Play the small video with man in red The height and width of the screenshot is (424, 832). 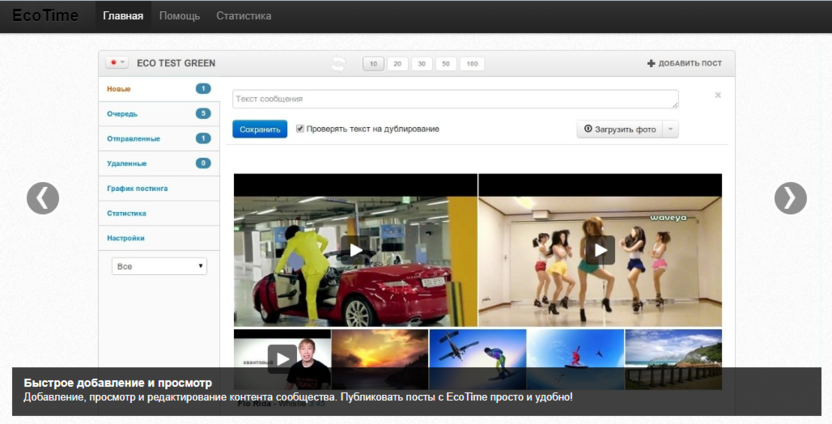point(282,358)
